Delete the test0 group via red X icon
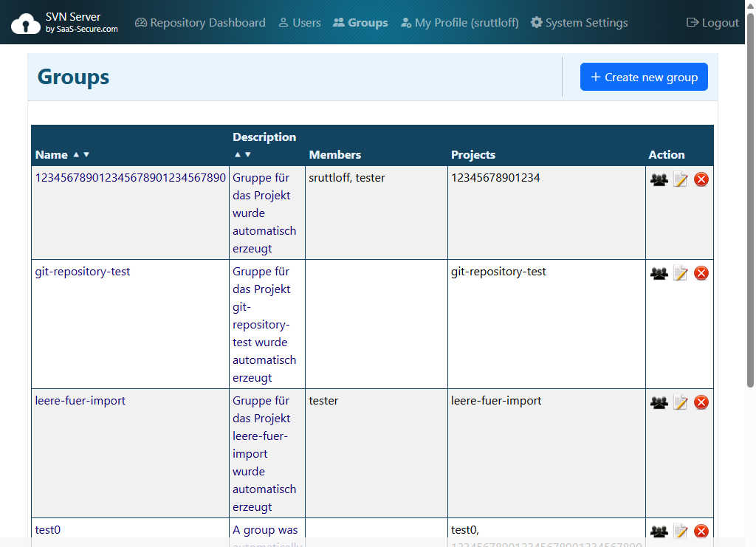The width and height of the screenshot is (756, 547). [x=701, y=531]
